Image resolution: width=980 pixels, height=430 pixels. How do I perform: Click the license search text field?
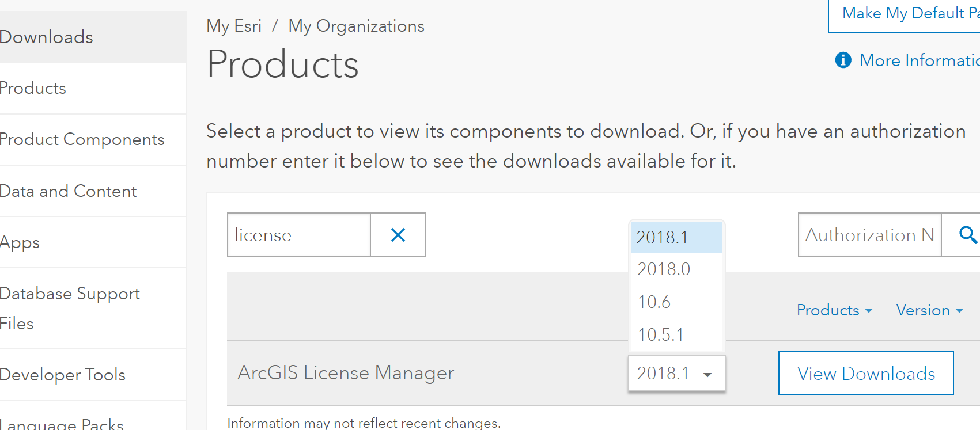pyautogui.click(x=299, y=235)
